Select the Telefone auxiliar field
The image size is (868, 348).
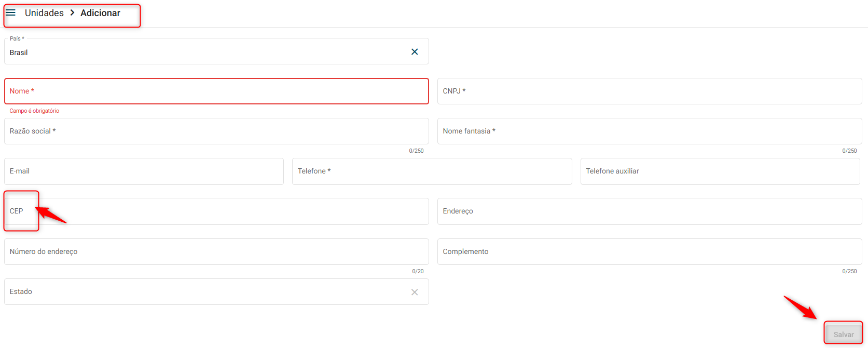coord(720,171)
